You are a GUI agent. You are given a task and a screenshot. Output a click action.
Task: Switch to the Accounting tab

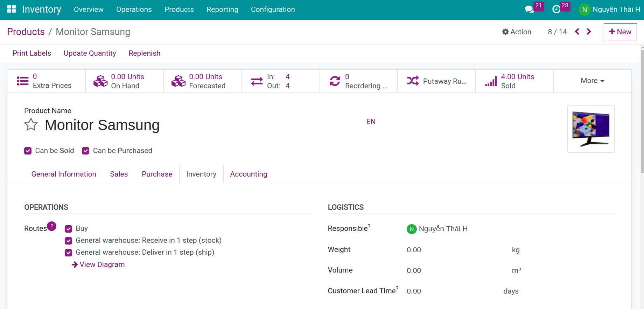tap(248, 174)
